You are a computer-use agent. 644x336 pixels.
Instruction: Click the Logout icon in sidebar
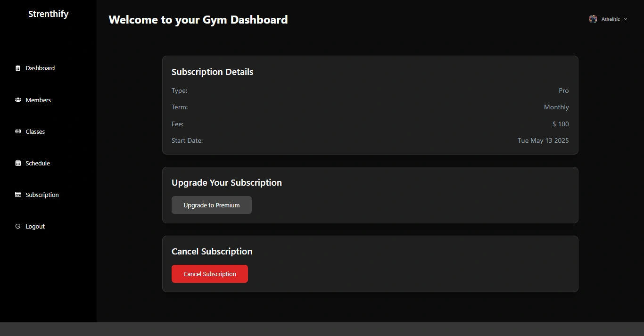coord(18,226)
